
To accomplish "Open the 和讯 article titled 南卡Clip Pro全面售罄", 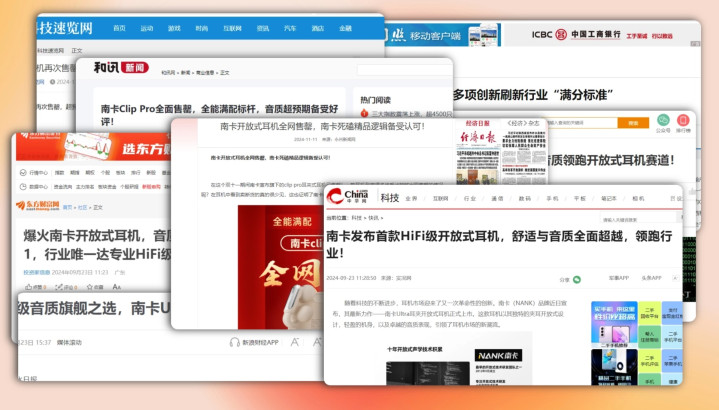I will point(219,115).
